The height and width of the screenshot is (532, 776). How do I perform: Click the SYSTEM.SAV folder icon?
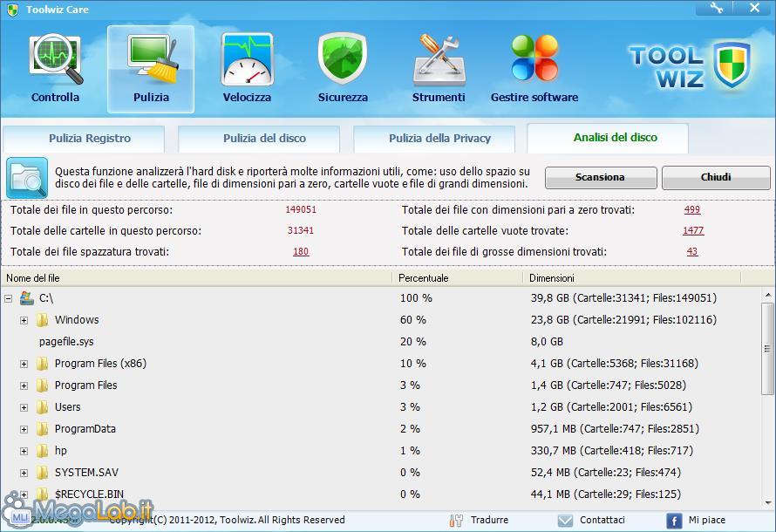pos(43,473)
